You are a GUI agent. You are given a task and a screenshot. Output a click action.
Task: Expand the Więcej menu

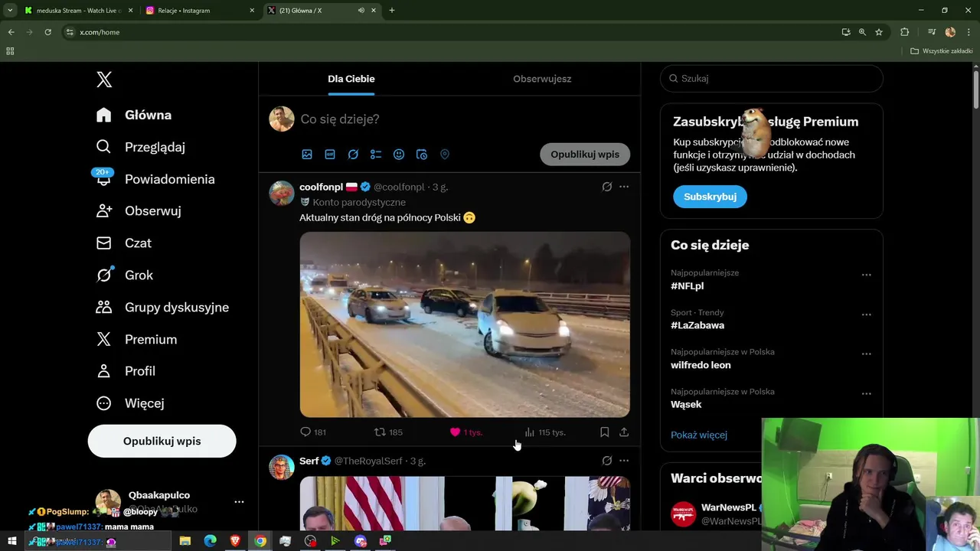[x=130, y=403]
